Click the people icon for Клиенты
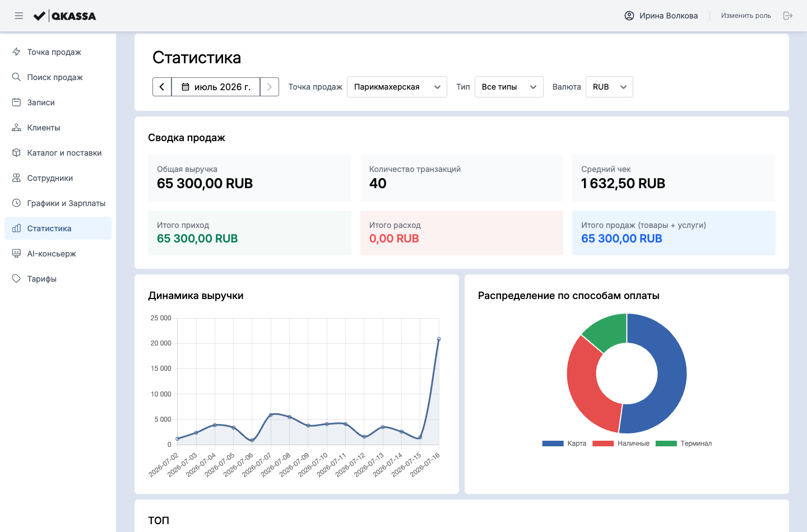This screenshot has width=807, height=532. [x=16, y=128]
